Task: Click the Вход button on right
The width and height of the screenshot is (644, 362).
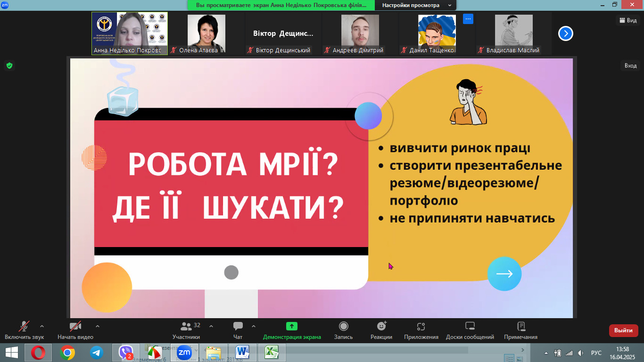Action: (x=630, y=66)
